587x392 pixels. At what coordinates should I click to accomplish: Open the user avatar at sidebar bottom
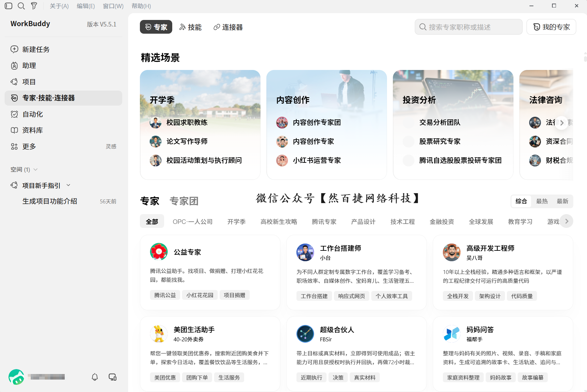[x=16, y=377]
